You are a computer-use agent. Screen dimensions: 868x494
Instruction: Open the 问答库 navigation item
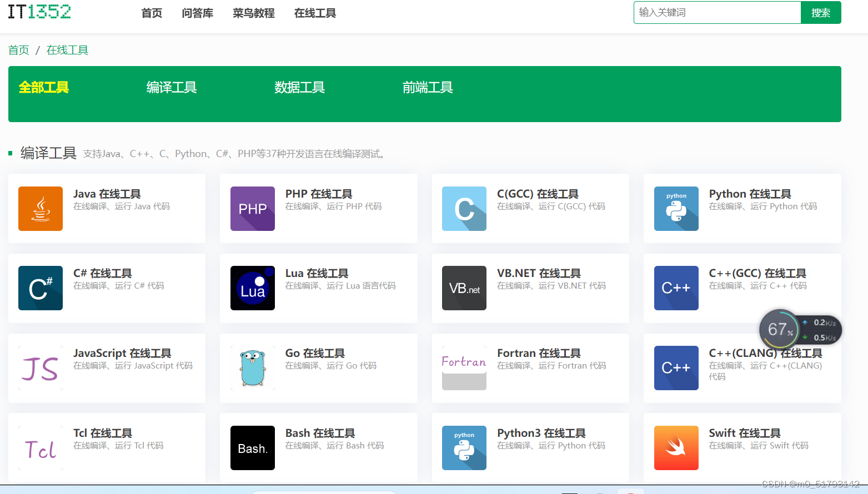198,13
